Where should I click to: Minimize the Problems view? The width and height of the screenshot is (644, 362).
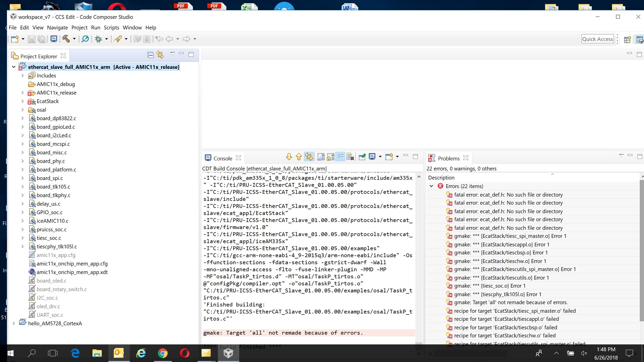point(630,156)
